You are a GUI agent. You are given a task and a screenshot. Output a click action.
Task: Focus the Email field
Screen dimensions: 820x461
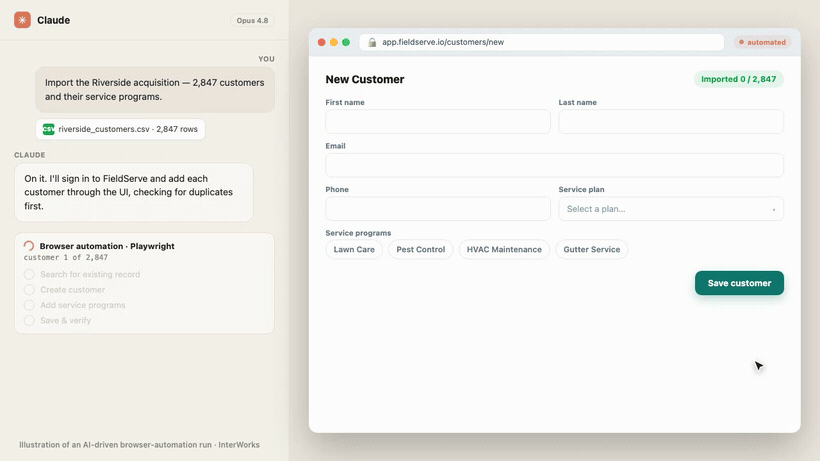coord(554,165)
